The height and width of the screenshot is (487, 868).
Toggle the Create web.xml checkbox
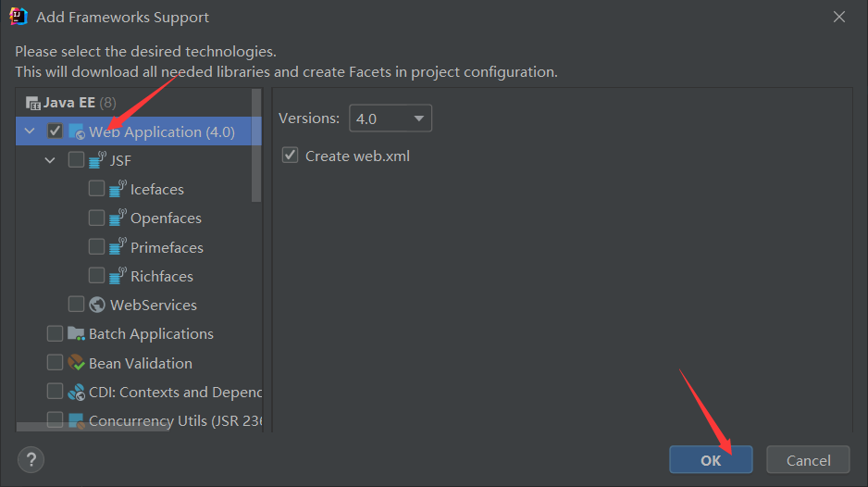point(291,156)
